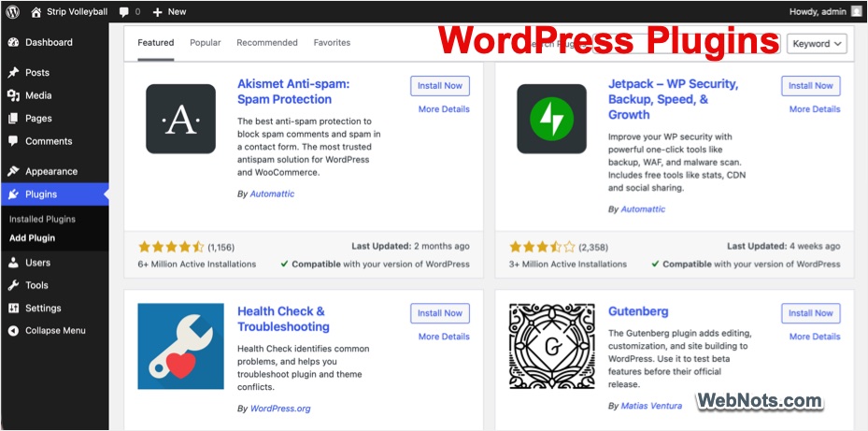Click the Posts pushpin icon

point(13,73)
